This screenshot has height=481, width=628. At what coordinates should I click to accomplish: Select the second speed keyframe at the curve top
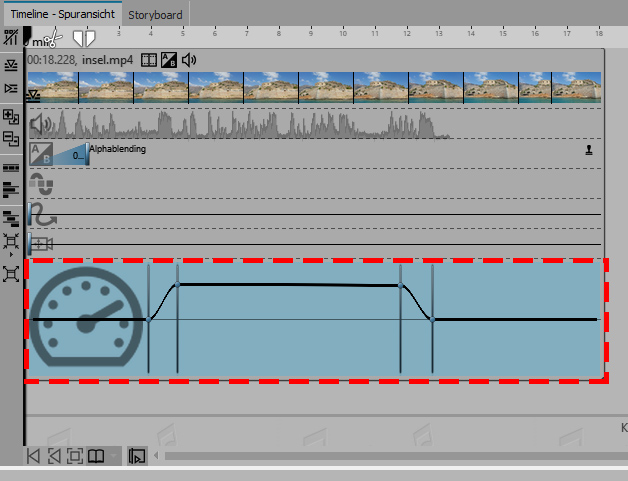pyautogui.click(x=177, y=285)
